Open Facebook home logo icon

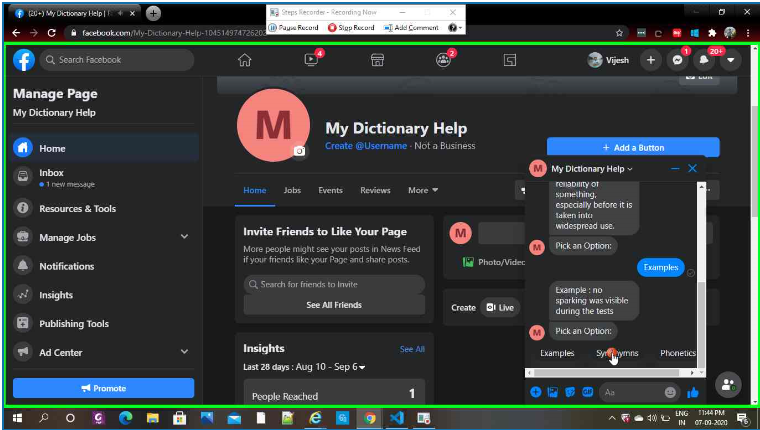pos(24,60)
